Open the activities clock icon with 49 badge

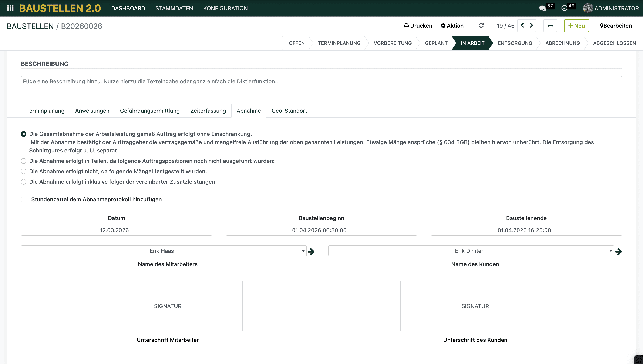[564, 8]
